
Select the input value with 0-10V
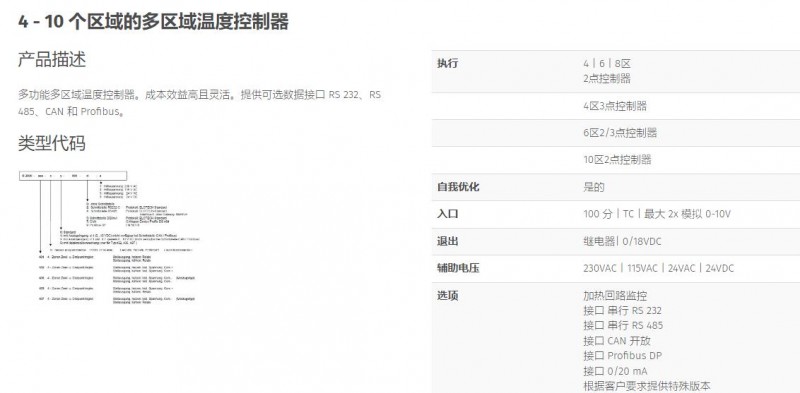[657, 214]
